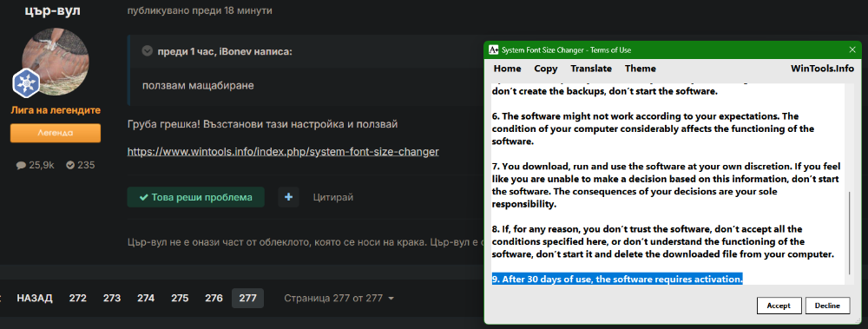The image size is (868, 329).
Task: Go to page 274
Action: tap(146, 298)
